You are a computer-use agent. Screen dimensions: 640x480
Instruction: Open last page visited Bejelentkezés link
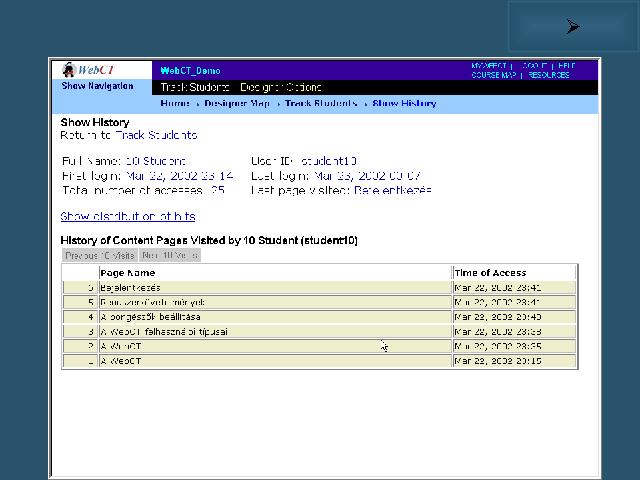coord(393,190)
